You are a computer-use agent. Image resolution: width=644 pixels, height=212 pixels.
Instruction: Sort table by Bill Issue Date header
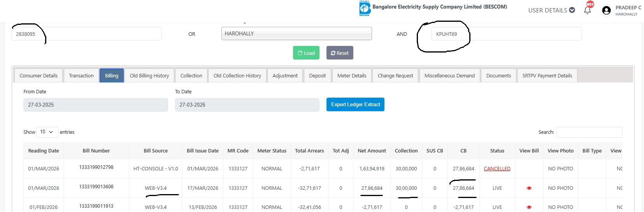(202, 151)
